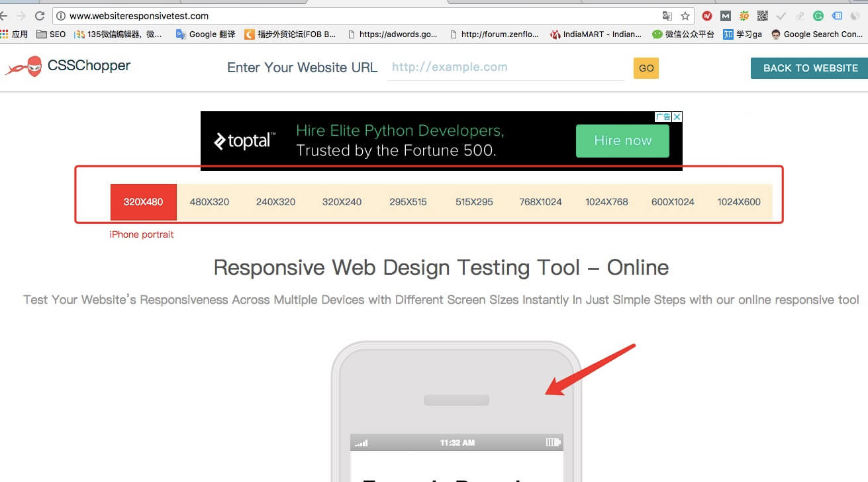Click the yellow GO button
Screen dimensions: 868x482
(x=646, y=68)
